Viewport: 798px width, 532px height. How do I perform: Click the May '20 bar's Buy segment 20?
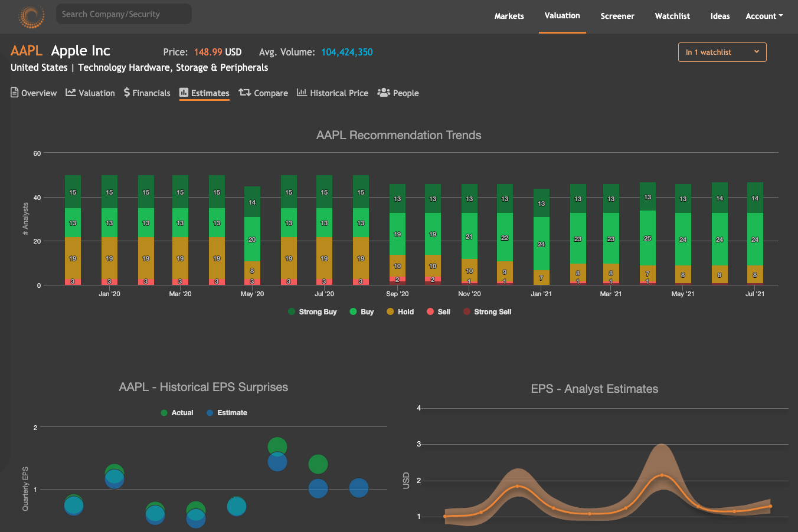[252, 239]
